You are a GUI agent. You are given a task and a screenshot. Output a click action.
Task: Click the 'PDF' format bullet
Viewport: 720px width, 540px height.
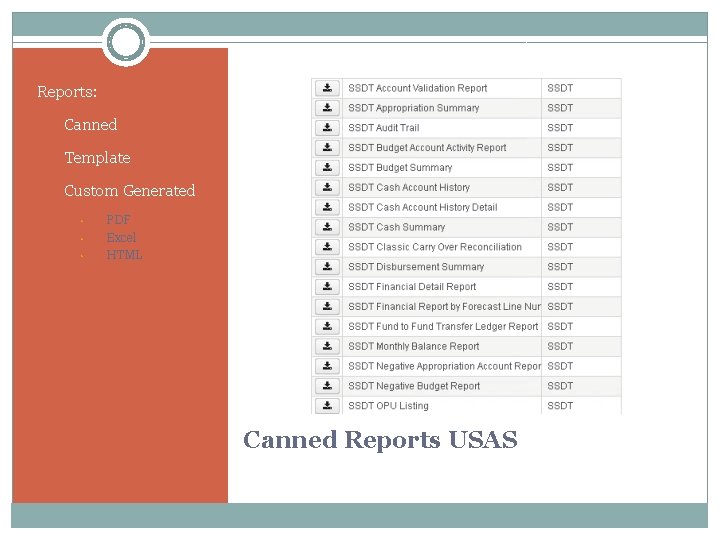(118, 219)
